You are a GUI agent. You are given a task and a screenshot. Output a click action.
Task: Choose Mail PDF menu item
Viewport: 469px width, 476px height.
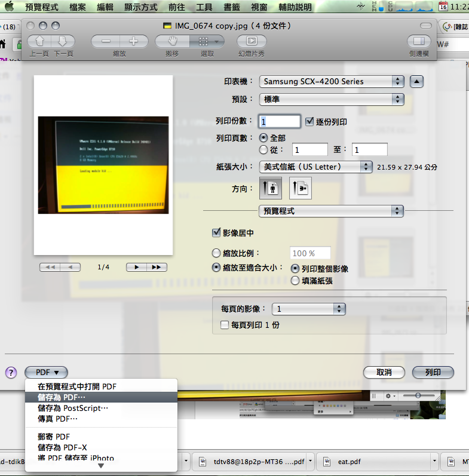point(101,437)
